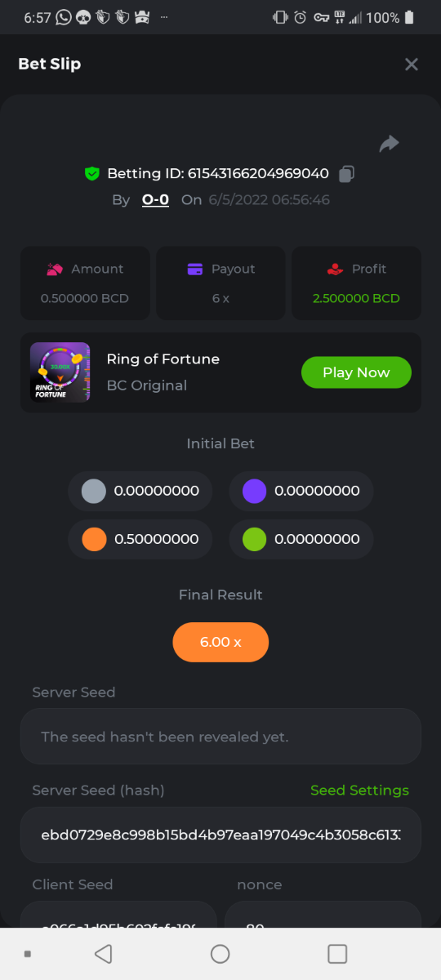Tap the orange color bet swatch
This screenshot has height=980, width=441.
coord(94,539)
